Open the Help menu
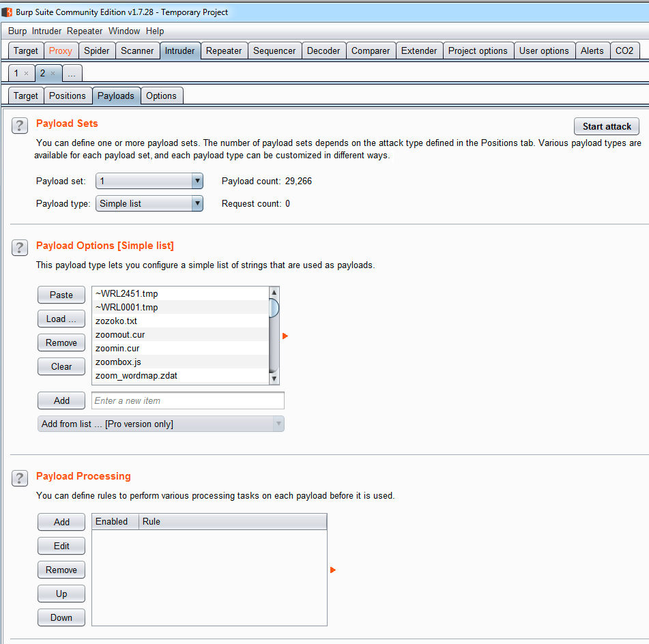 click(x=155, y=31)
